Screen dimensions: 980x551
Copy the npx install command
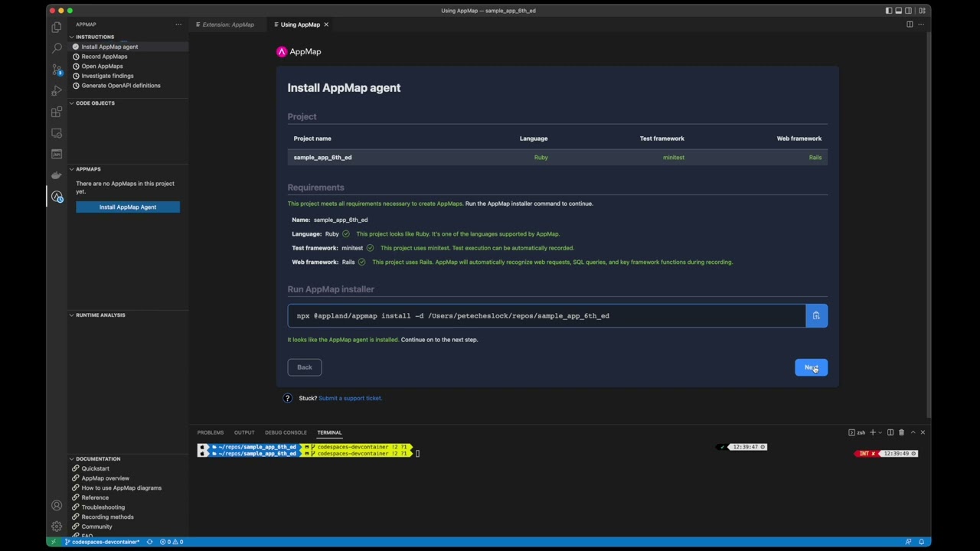point(816,316)
